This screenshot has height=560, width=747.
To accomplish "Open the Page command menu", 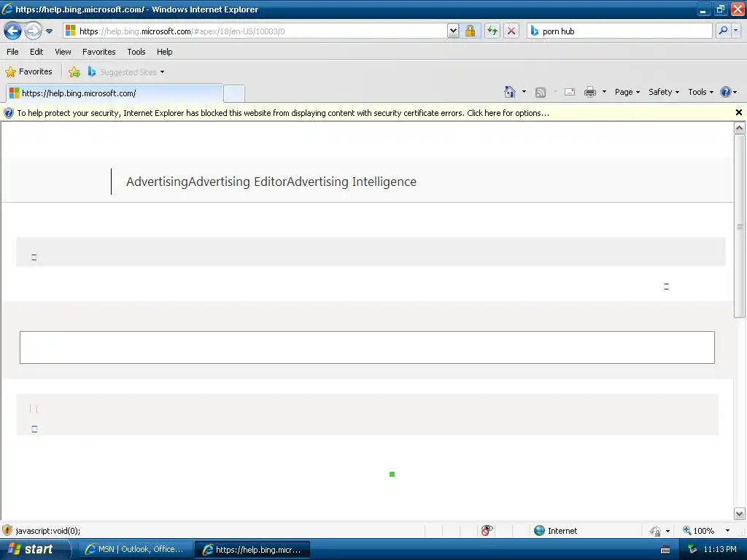I will 627,92.
